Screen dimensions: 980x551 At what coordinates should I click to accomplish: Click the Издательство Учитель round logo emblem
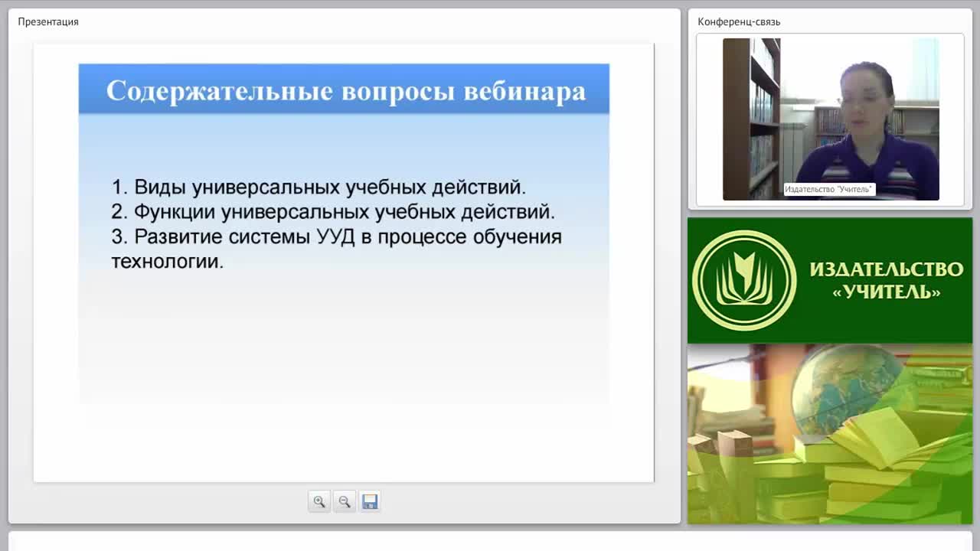click(744, 280)
